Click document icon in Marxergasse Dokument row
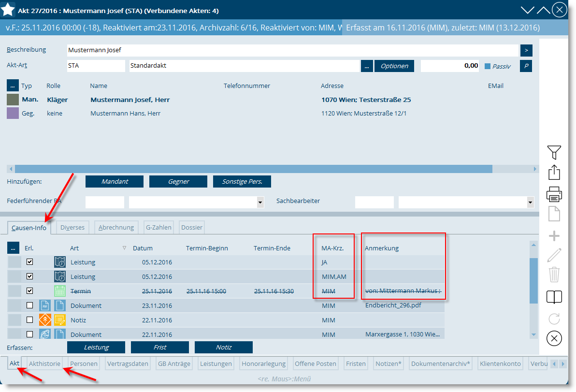 pyautogui.click(x=60, y=334)
